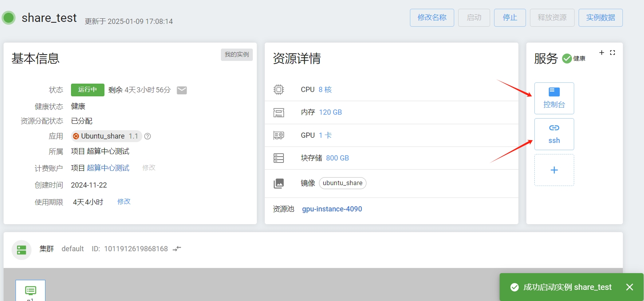This screenshot has height=301, width=644.
Task: Click 修改 next to billing account
Action: (x=149, y=168)
